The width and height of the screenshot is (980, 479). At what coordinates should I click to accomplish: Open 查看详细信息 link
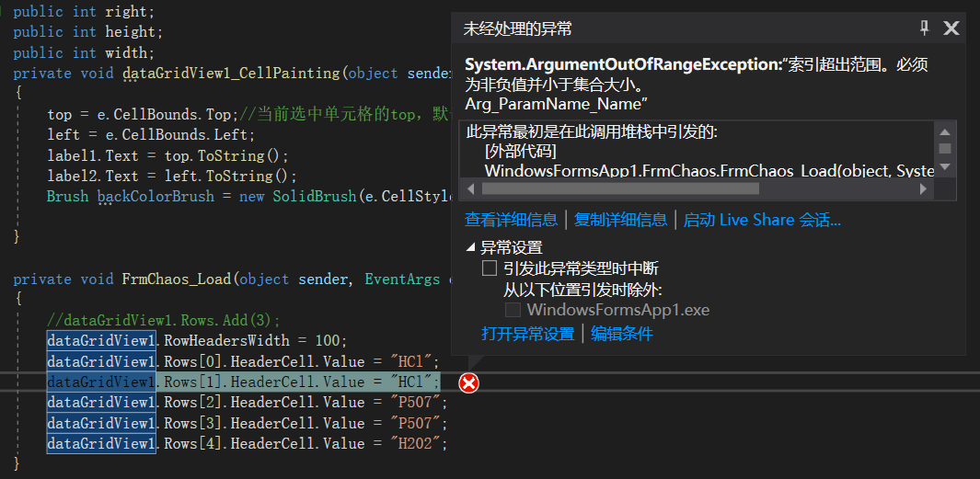511,219
